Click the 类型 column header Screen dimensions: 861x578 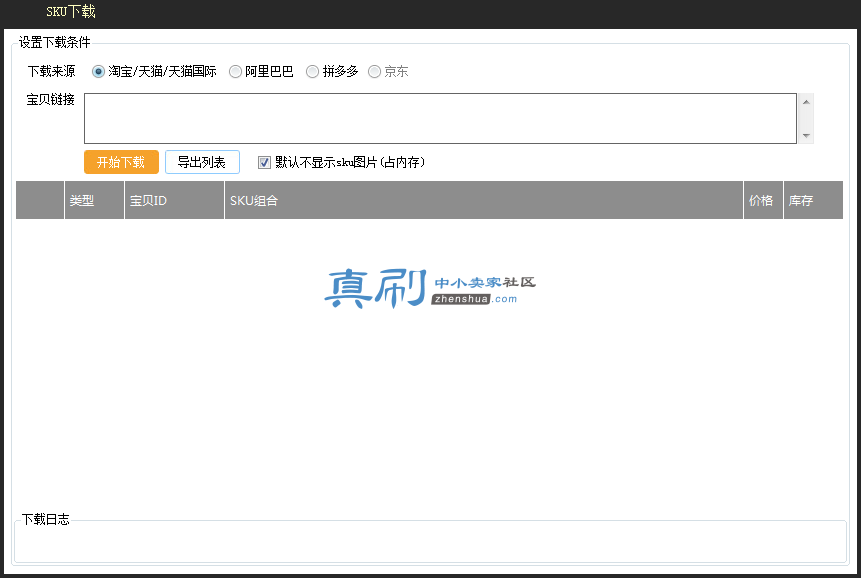(94, 200)
